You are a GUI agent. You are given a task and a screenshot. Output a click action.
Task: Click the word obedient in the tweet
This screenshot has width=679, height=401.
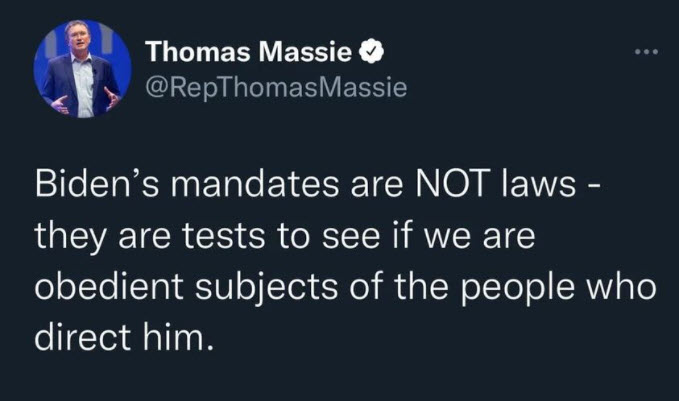tap(109, 286)
